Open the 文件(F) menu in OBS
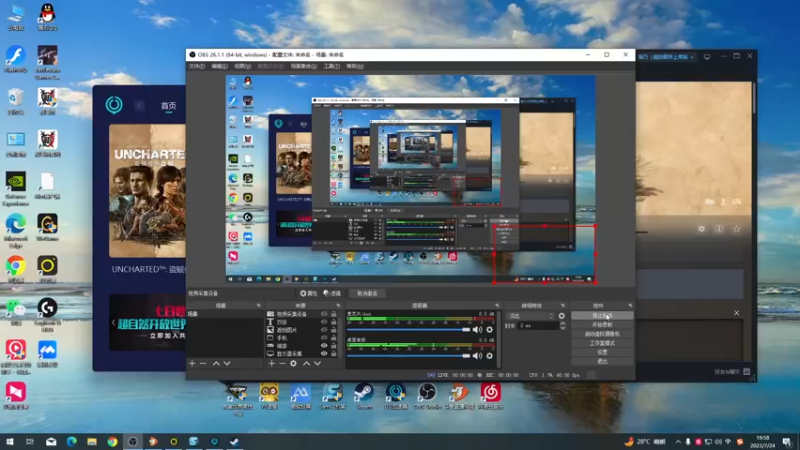This screenshot has width=800, height=450. pyautogui.click(x=197, y=66)
